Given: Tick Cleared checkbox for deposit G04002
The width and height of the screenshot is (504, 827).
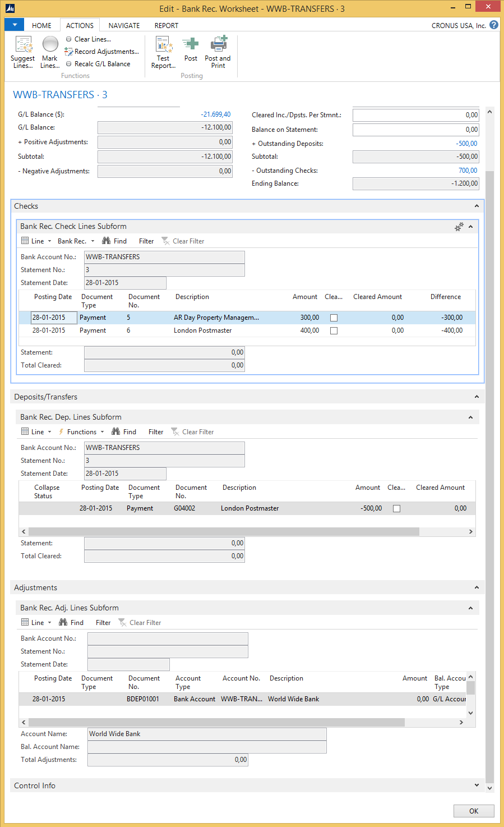Looking at the screenshot, I should coord(396,509).
